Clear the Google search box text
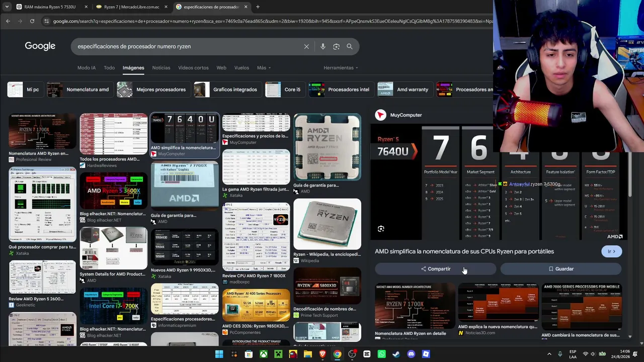Viewport: 644px width, 362px height. (x=306, y=46)
